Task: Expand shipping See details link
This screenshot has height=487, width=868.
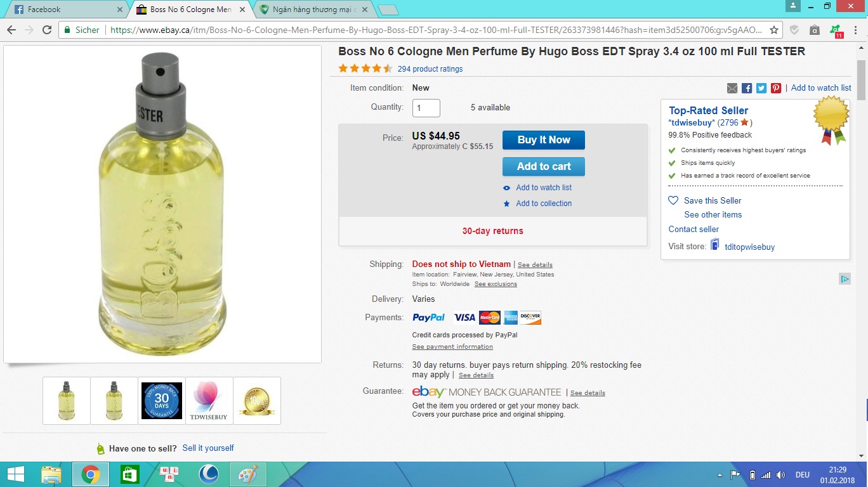Action: click(535, 265)
